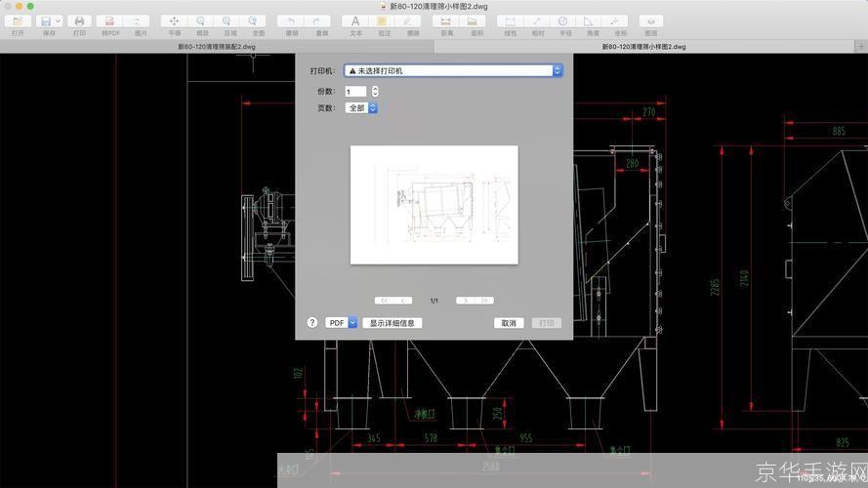Click the 578 dimension text in drawing

click(x=431, y=438)
